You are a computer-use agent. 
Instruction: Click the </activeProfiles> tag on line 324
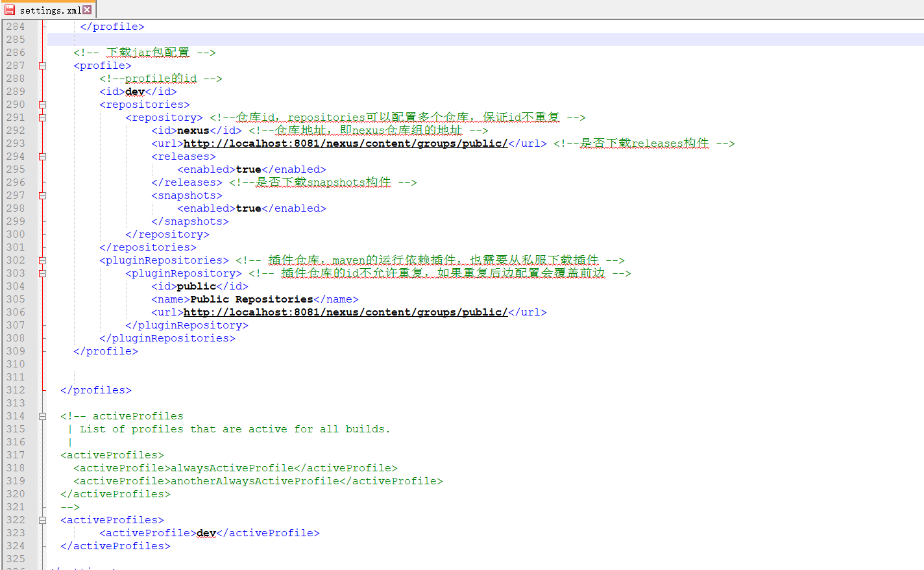click(115, 546)
